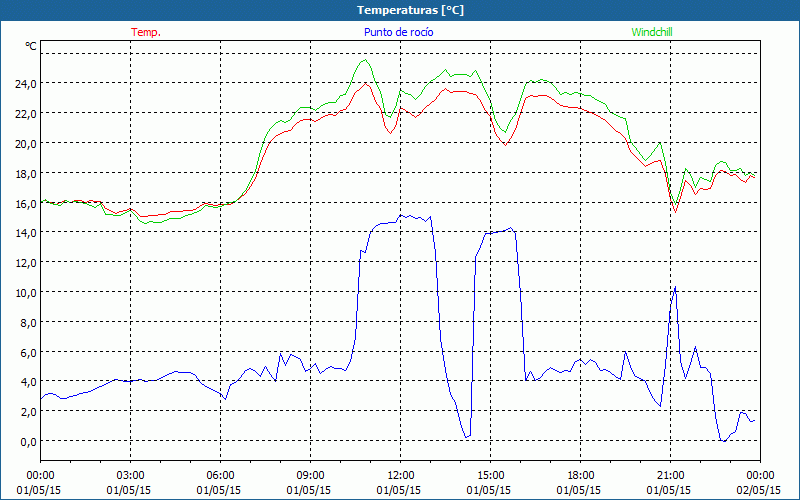
Task: Click the 02/05/15 date label
Action: (759, 490)
